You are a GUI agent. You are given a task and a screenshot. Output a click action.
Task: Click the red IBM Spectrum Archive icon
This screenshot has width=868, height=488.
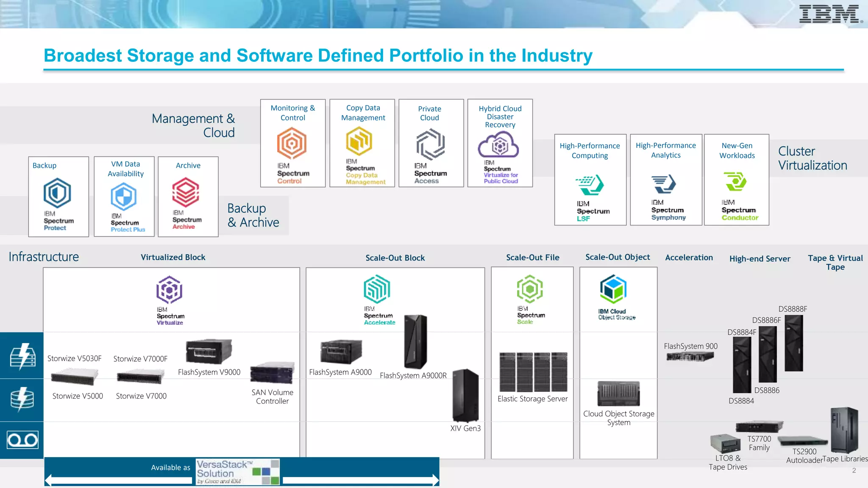tap(186, 193)
